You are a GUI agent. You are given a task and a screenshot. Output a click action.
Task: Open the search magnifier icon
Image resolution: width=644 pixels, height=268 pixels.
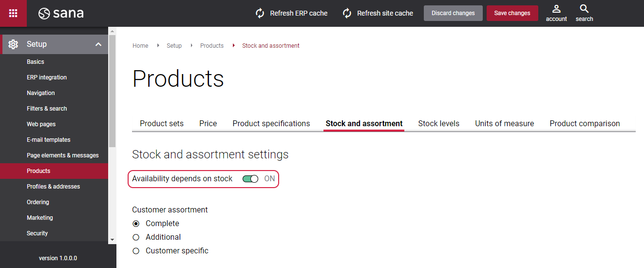click(x=584, y=9)
